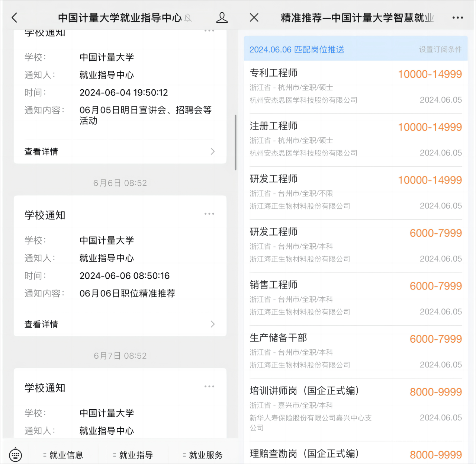The width and height of the screenshot is (476, 464).
Task: Open 生产储备干部 job listing
Action: [x=356, y=352]
